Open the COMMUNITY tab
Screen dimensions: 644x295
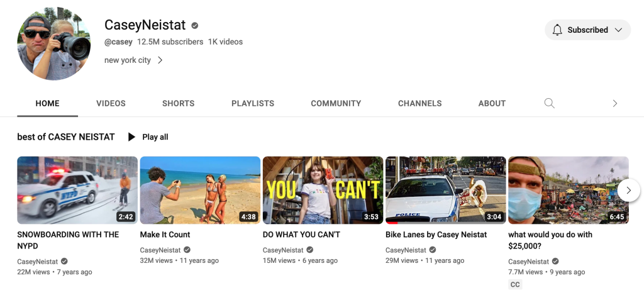click(336, 104)
